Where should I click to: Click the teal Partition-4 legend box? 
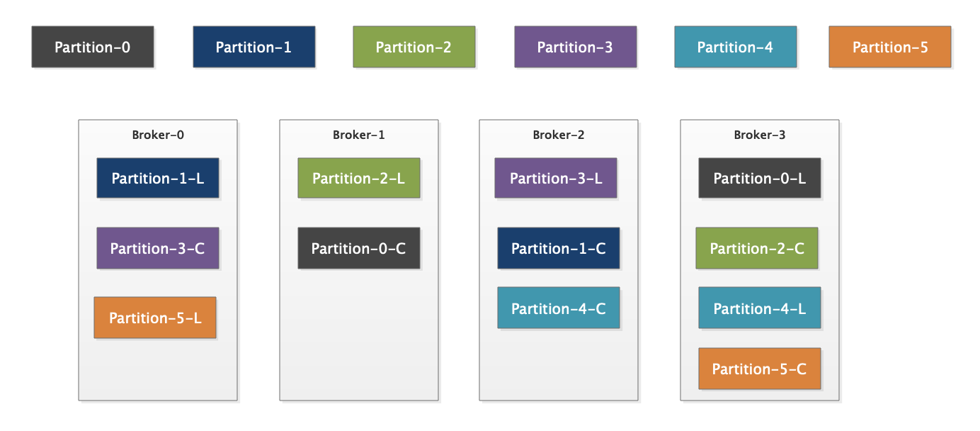(735, 47)
